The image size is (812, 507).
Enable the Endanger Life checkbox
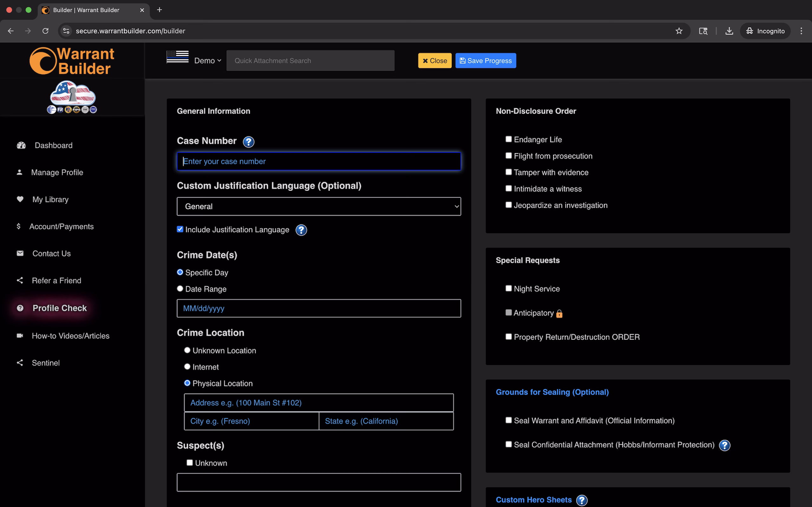(508, 139)
